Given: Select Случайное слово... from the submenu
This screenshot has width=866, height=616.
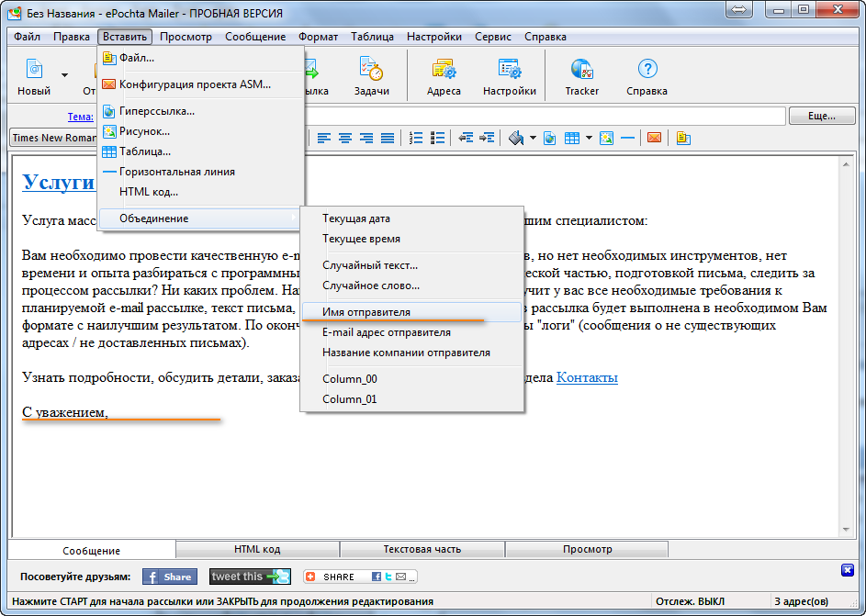Looking at the screenshot, I should pos(412,286).
